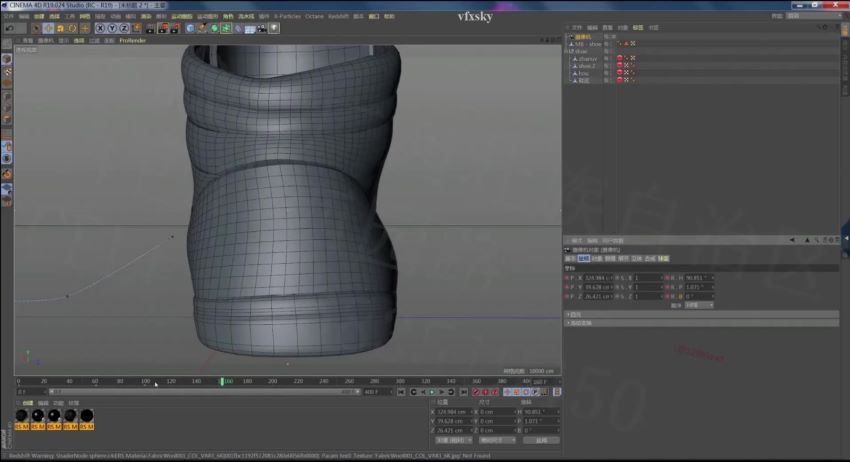Open the X-Particles menu

point(287,16)
